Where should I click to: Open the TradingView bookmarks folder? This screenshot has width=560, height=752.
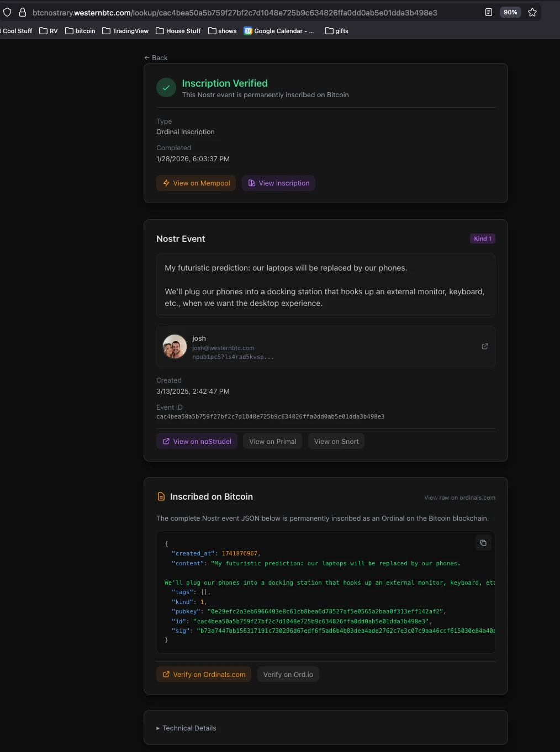(125, 31)
